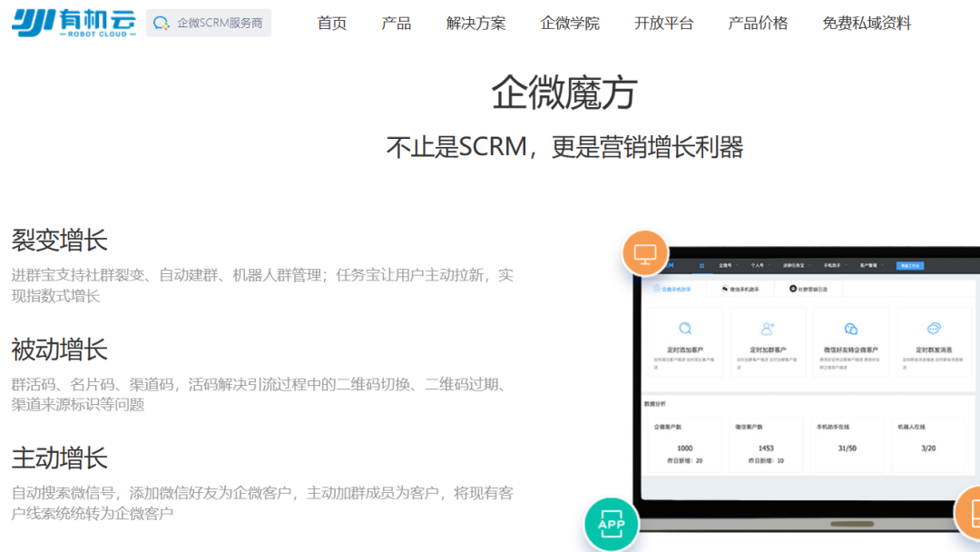Click the 企微魔方 page title
Viewport: 980px width, 552px height.
(563, 93)
